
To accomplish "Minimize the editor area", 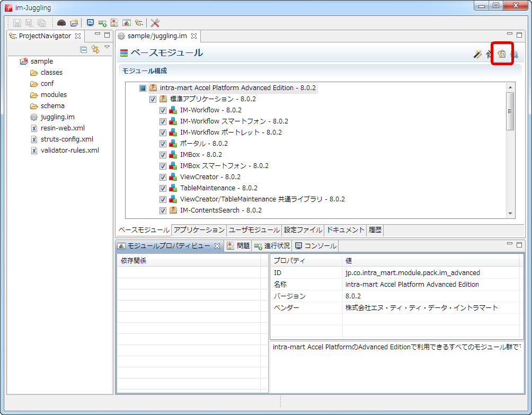I will point(510,33).
